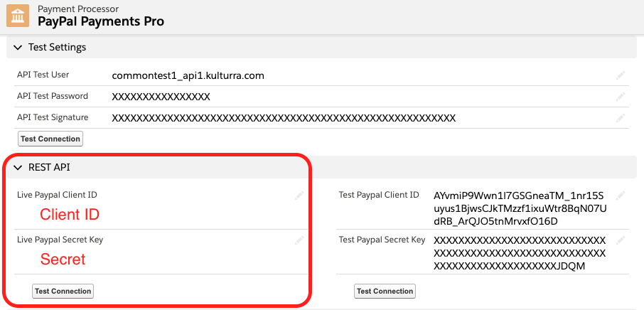Click the API Test User label
644x310 pixels.
pos(43,75)
